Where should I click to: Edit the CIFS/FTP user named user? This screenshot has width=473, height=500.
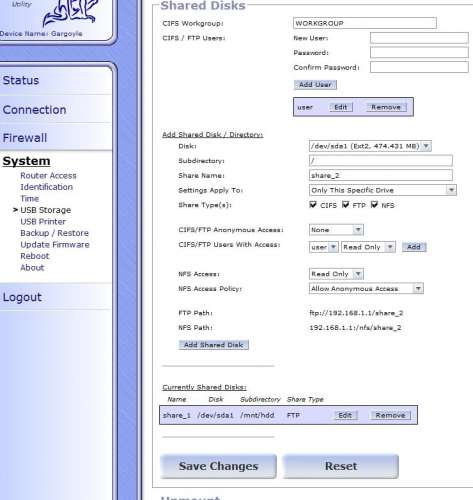pos(341,107)
